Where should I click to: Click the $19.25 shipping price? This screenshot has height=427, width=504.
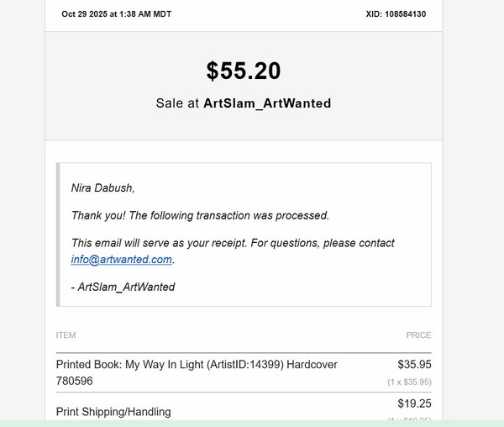[x=414, y=403]
